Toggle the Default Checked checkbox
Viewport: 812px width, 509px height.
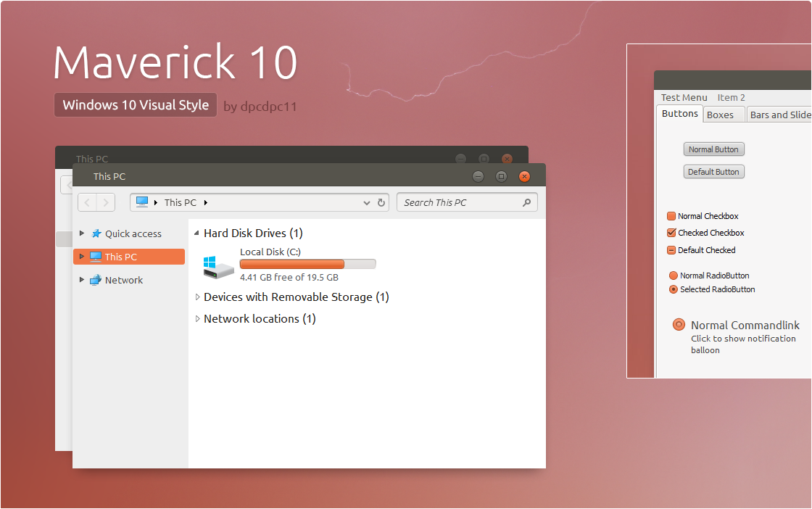pyautogui.click(x=671, y=250)
